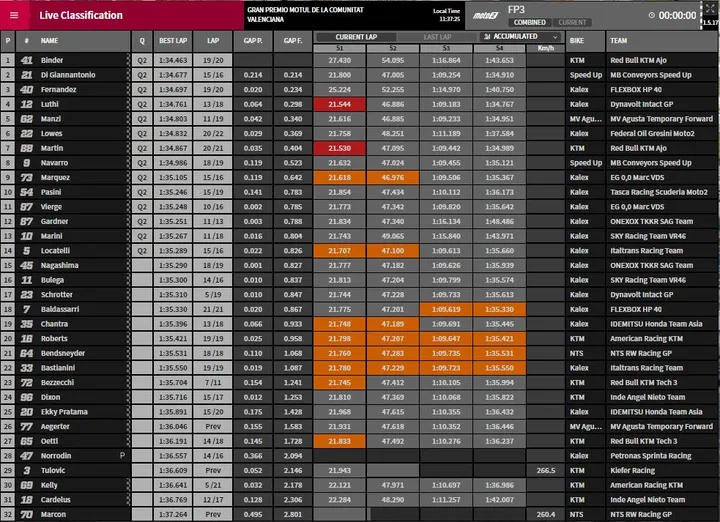Viewport: 720px width, 522px height.
Task: Click the pit 'P' indicator on Norrodin's row
Action: (x=122, y=455)
